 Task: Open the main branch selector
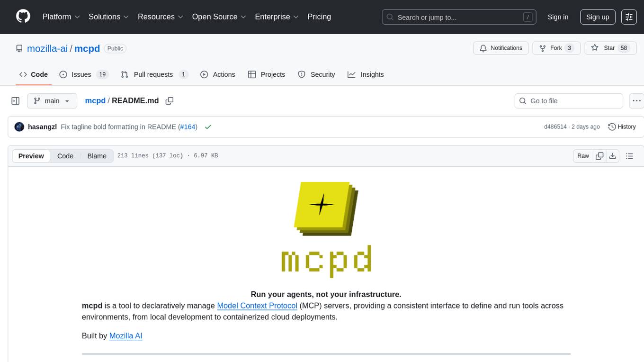tap(52, 101)
